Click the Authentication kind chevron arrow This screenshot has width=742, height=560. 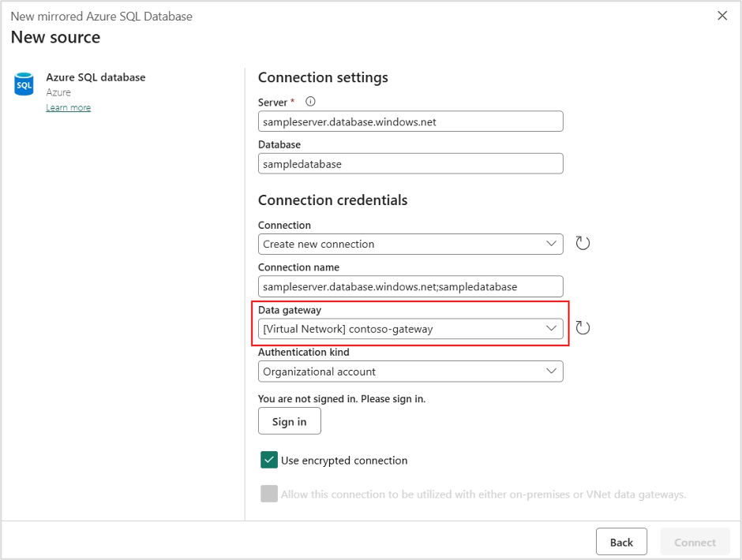pyautogui.click(x=551, y=371)
